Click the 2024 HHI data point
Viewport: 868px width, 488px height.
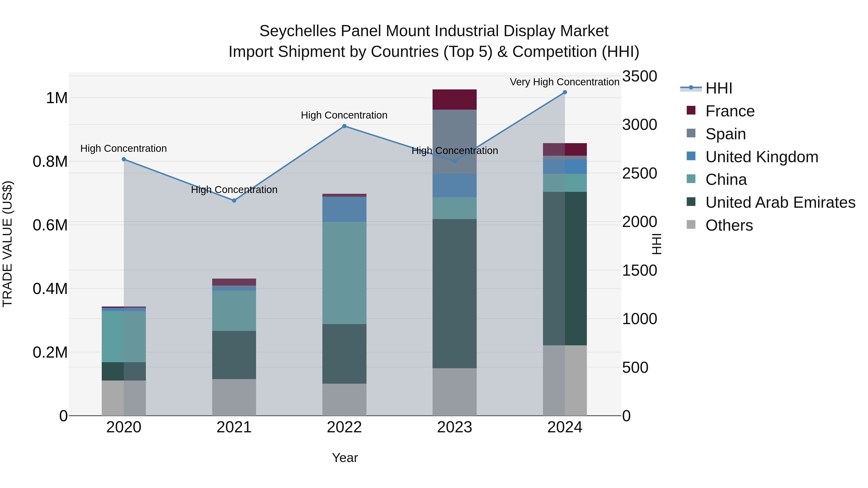pyautogui.click(x=565, y=92)
